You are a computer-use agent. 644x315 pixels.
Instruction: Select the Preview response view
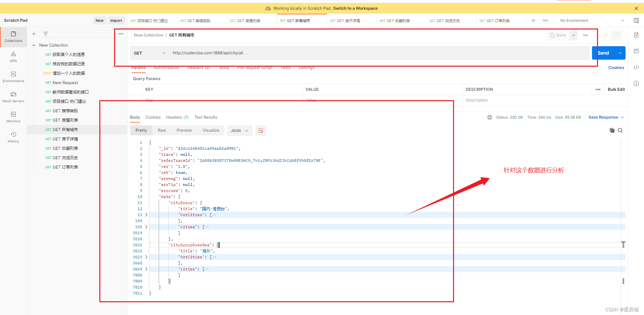[x=184, y=130]
